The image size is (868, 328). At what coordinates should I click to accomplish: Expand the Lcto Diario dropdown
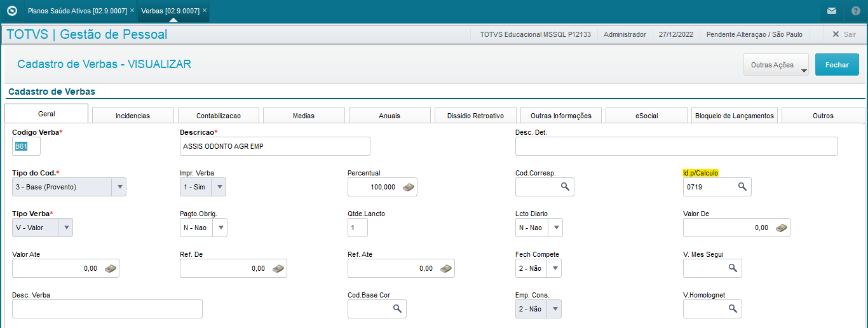pos(555,228)
